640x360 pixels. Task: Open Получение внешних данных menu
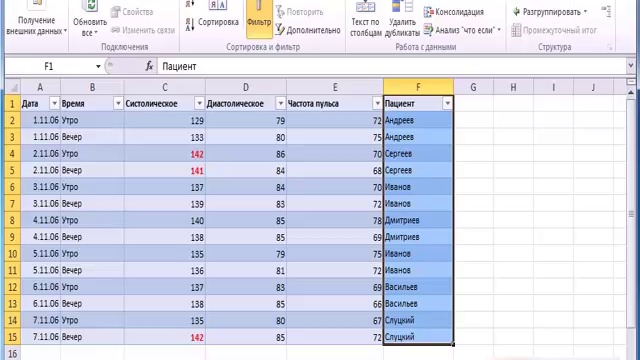click(36, 19)
